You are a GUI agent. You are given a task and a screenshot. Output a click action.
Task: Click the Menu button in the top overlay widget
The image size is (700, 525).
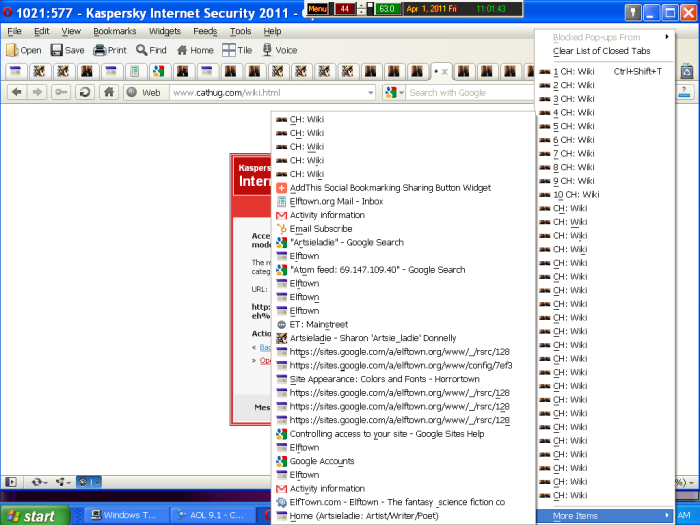pyautogui.click(x=317, y=8)
